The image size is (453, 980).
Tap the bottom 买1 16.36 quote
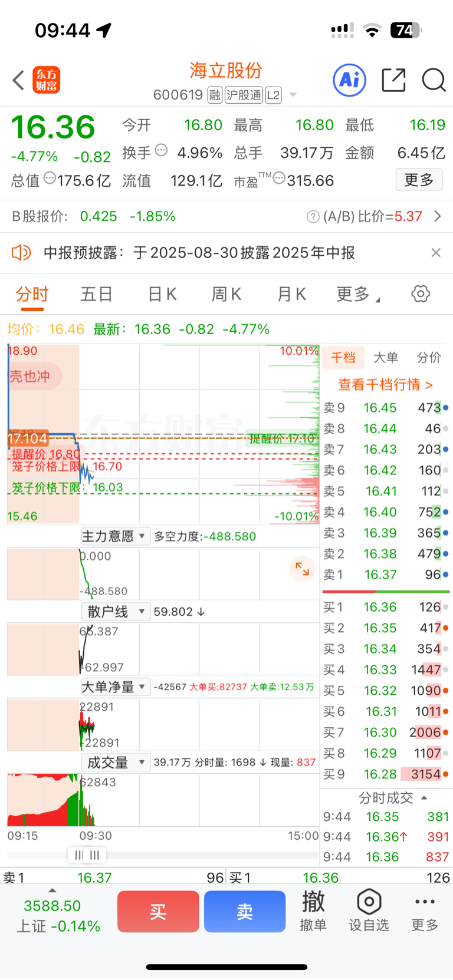340,877
